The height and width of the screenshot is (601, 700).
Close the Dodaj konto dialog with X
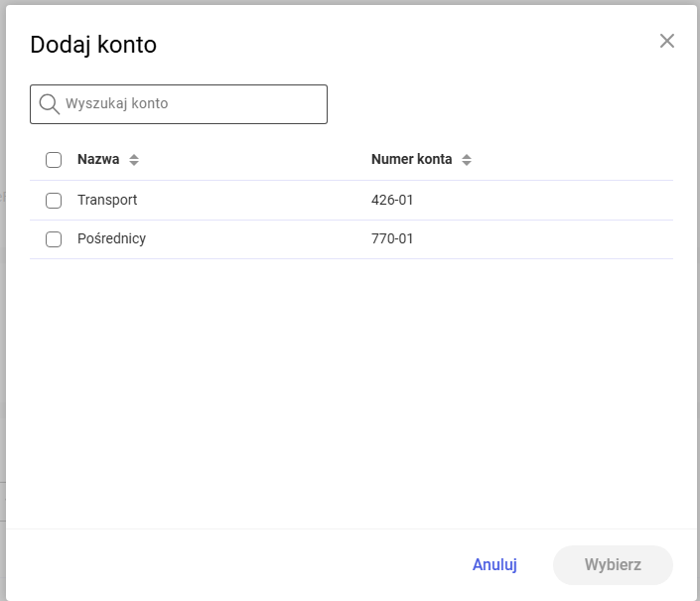coord(667,41)
